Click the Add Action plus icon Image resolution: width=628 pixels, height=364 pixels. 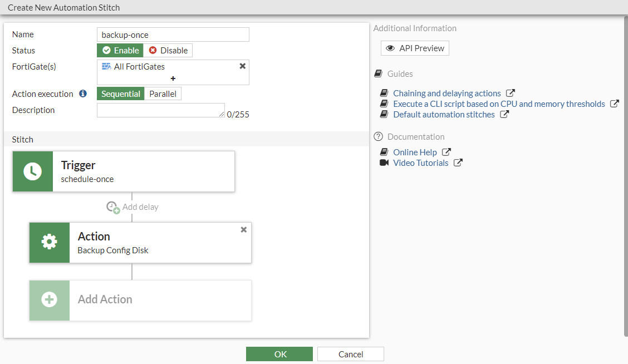pyautogui.click(x=50, y=300)
